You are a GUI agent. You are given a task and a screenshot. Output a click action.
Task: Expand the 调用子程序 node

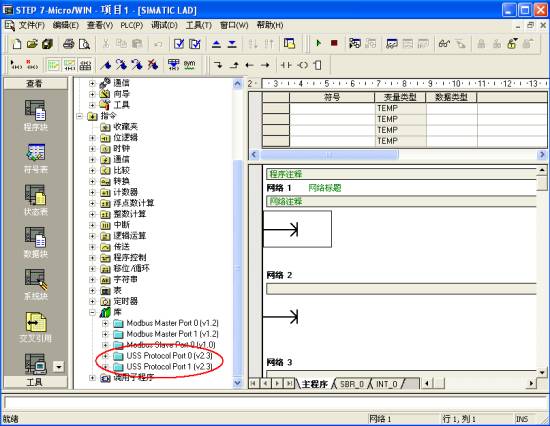pos(92,378)
